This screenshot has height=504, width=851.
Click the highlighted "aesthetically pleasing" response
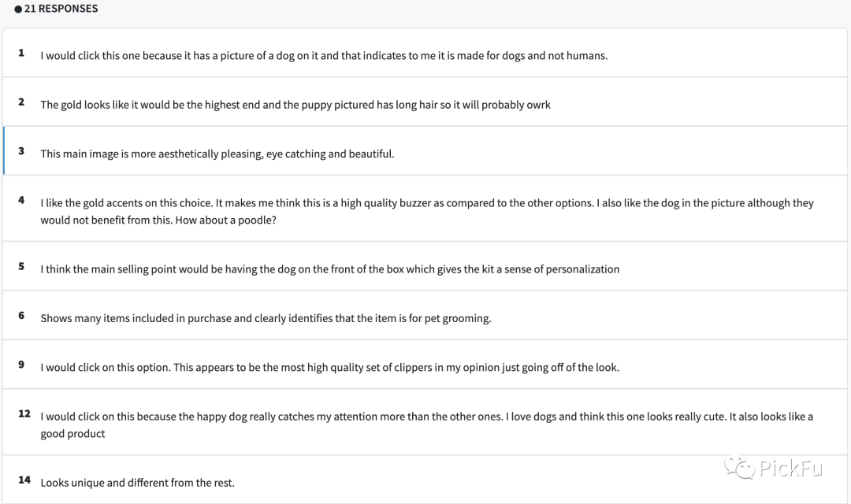[x=217, y=154]
